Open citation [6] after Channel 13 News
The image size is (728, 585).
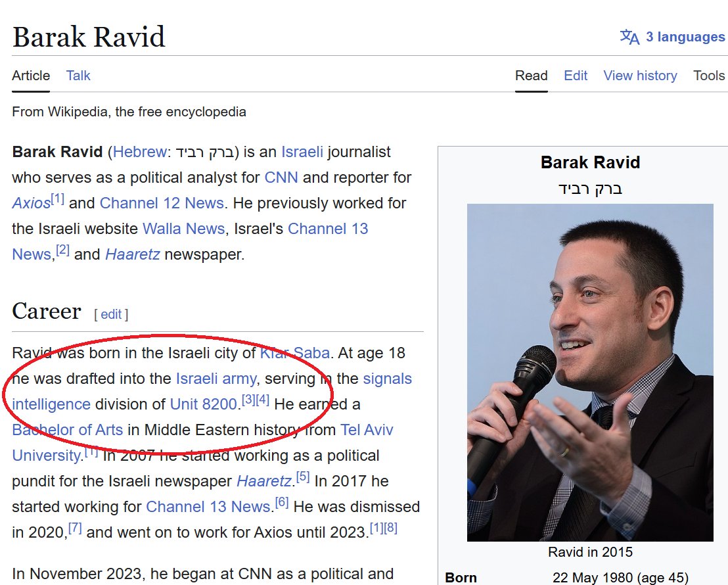(282, 502)
